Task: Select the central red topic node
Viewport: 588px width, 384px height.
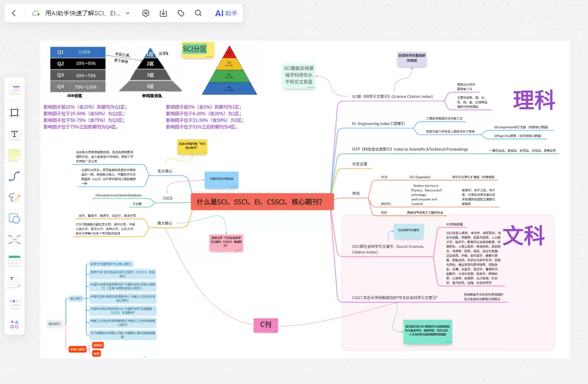Action: pyautogui.click(x=262, y=202)
